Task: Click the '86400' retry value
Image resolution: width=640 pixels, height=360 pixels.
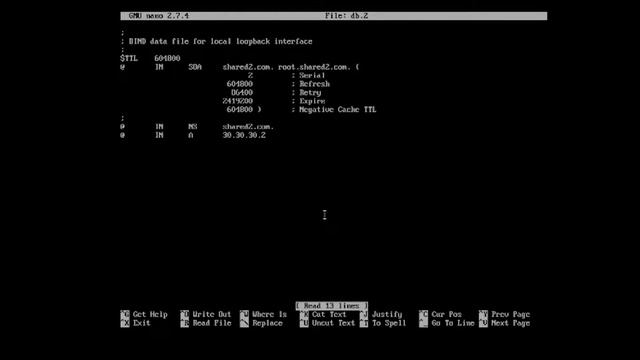Action: coord(242,93)
